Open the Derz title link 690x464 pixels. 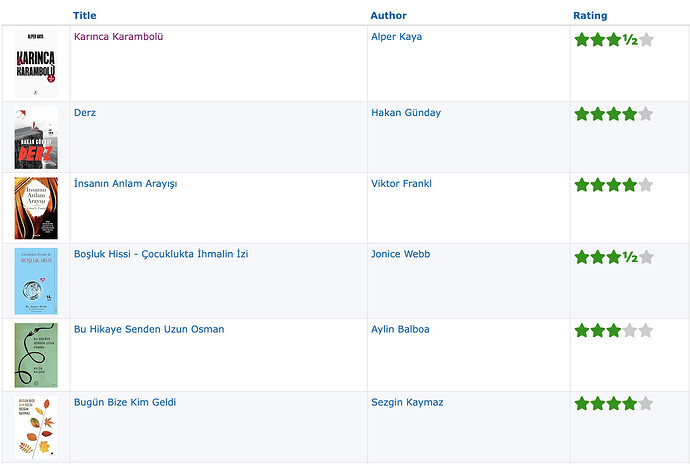coord(85,113)
